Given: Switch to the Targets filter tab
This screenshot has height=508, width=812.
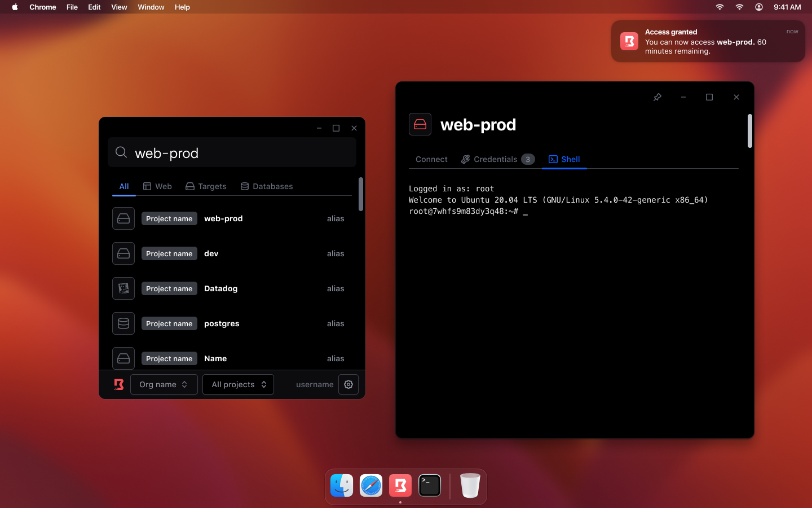Looking at the screenshot, I should [206, 186].
